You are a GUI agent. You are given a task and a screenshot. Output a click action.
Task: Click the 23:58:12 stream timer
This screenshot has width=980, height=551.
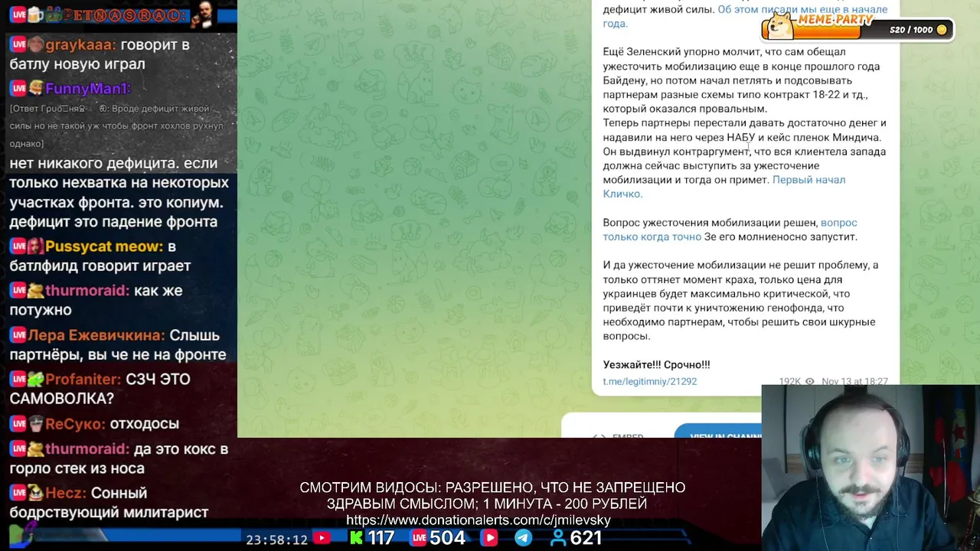coord(276,540)
